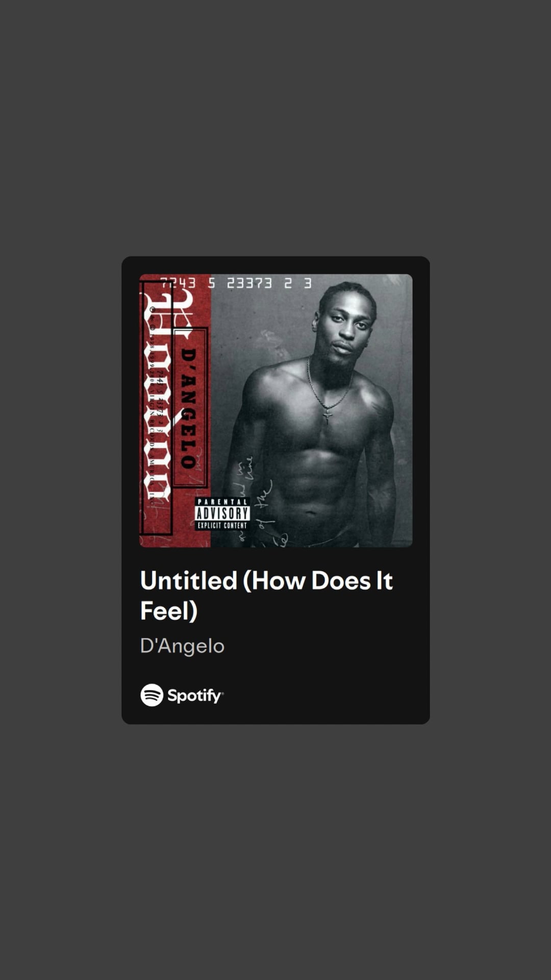Tap the boxed vertical D'ANGELO text on cover
551x980 pixels.
[x=189, y=407]
